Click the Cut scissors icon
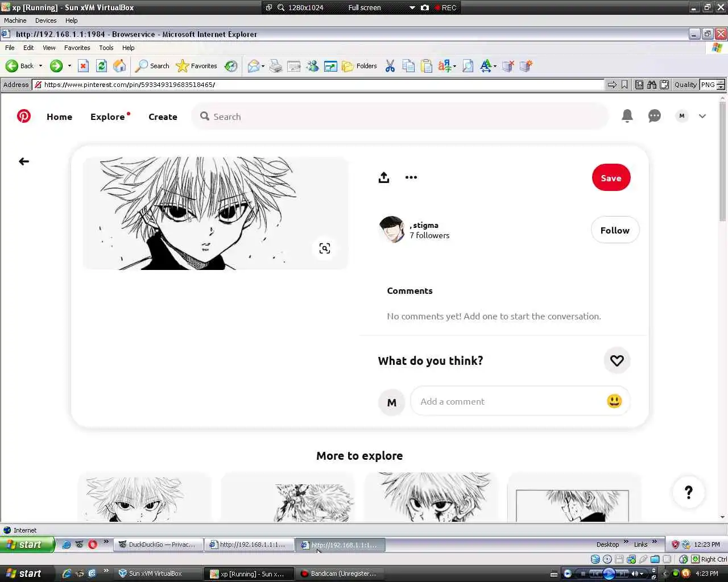The image size is (728, 582). [390, 66]
